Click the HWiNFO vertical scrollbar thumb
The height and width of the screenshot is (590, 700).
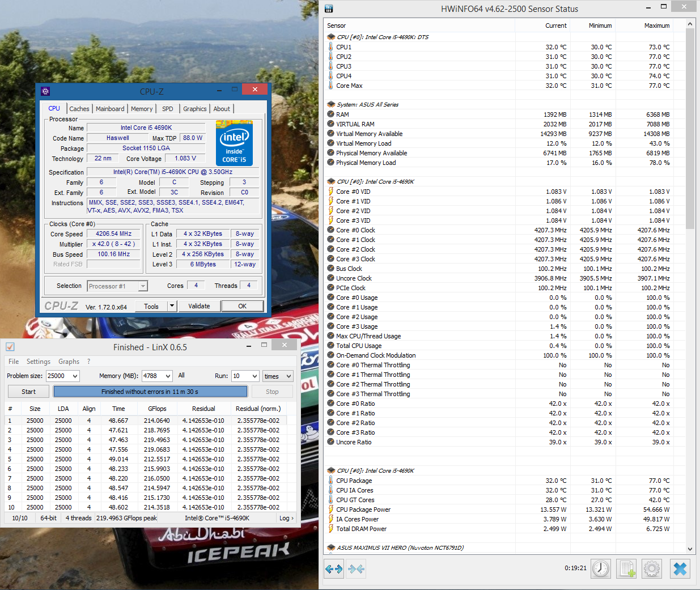pos(690,129)
